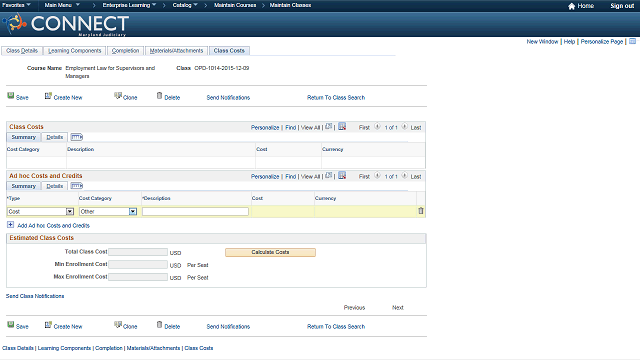Show all columns in Ad hoc grid
The width and height of the screenshot is (640, 360).
coord(77,186)
